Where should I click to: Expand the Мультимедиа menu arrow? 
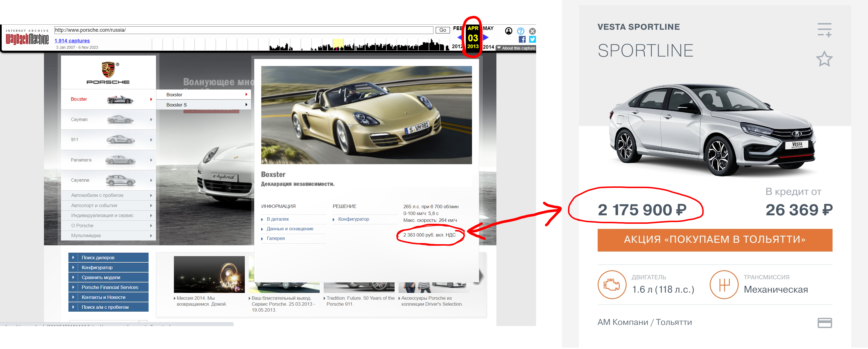click(x=151, y=236)
